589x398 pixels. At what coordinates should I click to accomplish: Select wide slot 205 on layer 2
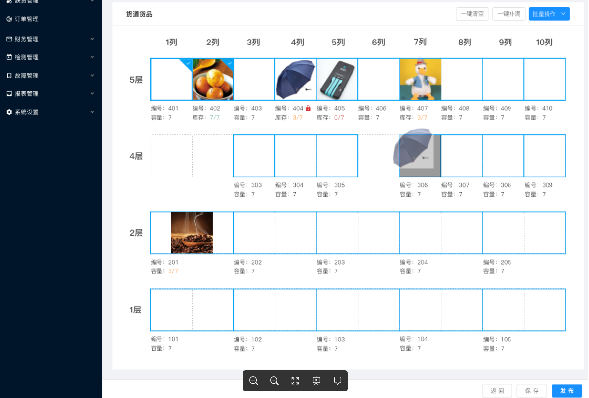pyautogui.click(x=524, y=232)
